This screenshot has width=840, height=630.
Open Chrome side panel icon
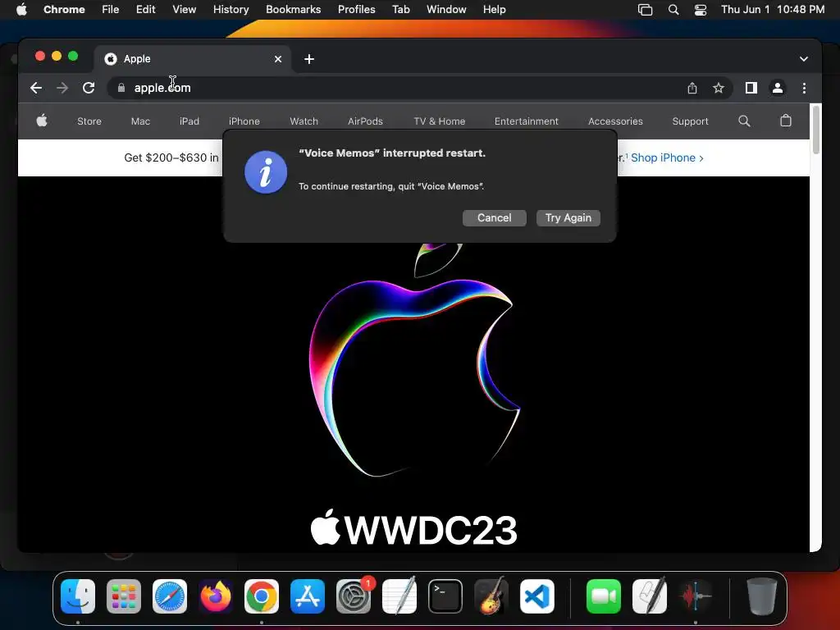click(x=751, y=88)
